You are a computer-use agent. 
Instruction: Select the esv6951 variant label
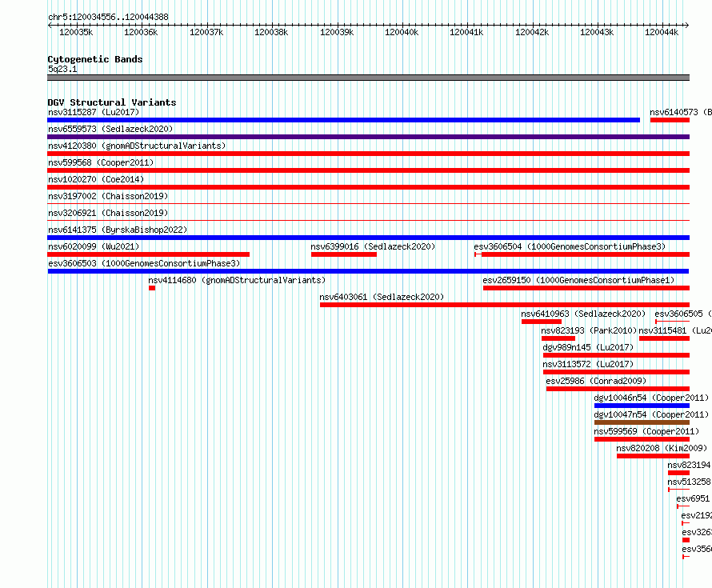tap(693, 498)
